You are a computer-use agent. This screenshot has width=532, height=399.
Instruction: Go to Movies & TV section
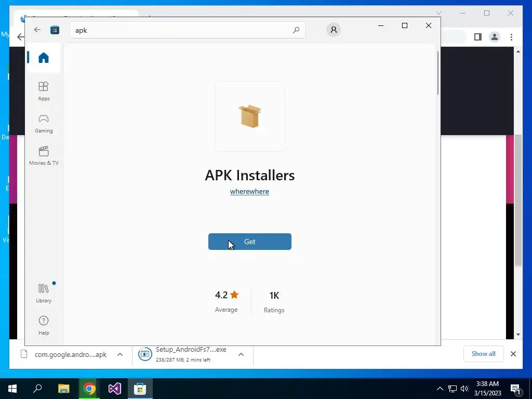click(44, 156)
